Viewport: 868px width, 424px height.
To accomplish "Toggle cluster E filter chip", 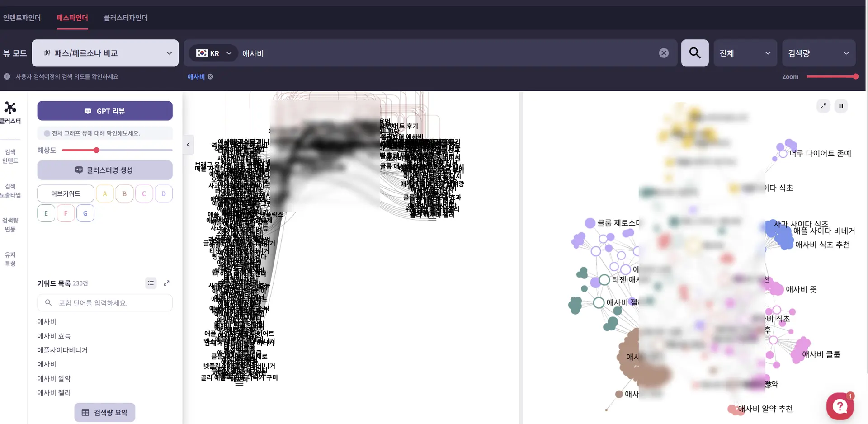I will 46,213.
